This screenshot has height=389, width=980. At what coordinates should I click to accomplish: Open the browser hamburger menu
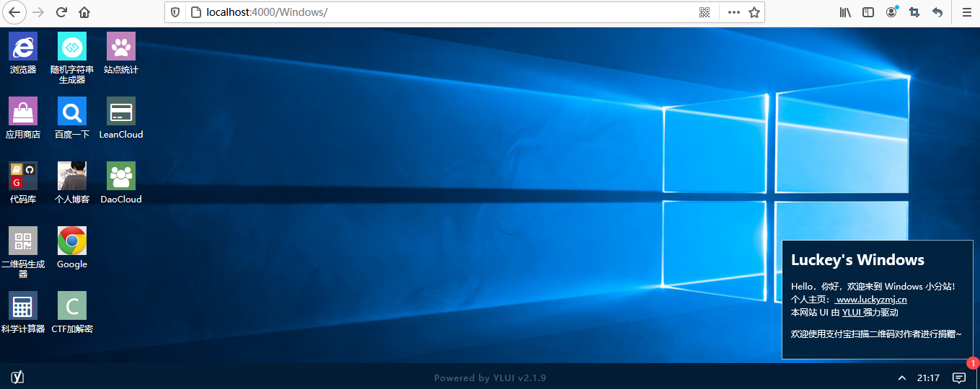pyautogui.click(x=967, y=12)
